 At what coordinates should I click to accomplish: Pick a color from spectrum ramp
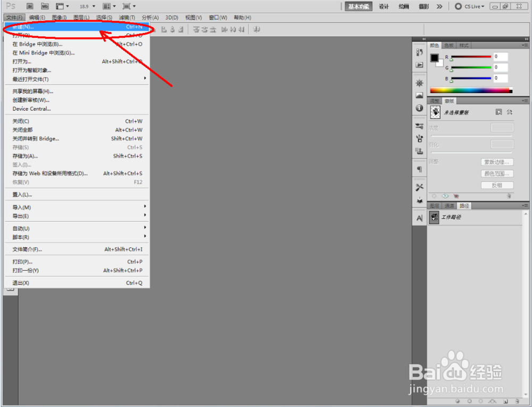pyautogui.click(x=471, y=90)
